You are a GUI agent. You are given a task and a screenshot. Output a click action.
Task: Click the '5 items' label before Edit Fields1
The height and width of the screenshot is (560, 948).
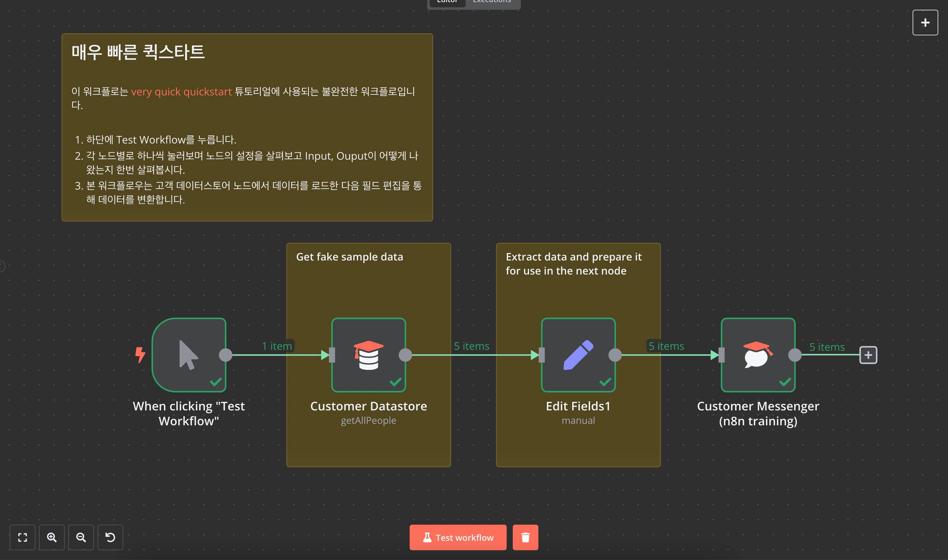(471, 346)
